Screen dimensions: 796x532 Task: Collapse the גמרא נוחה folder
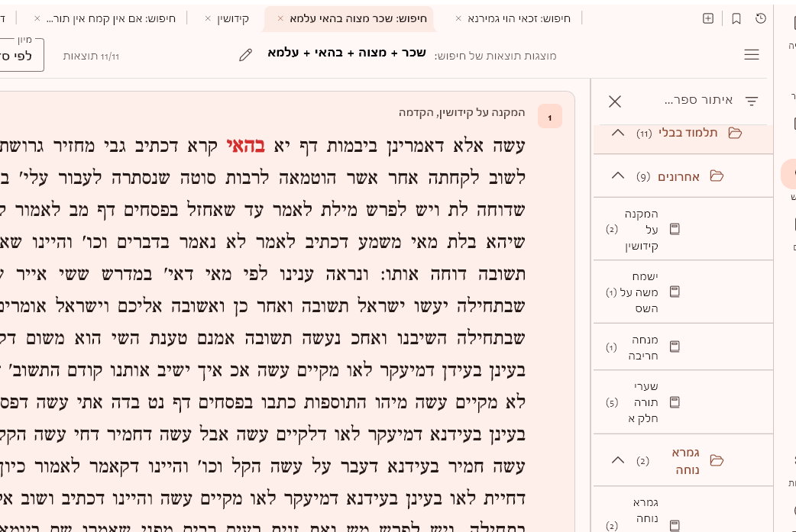tap(618, 460)
